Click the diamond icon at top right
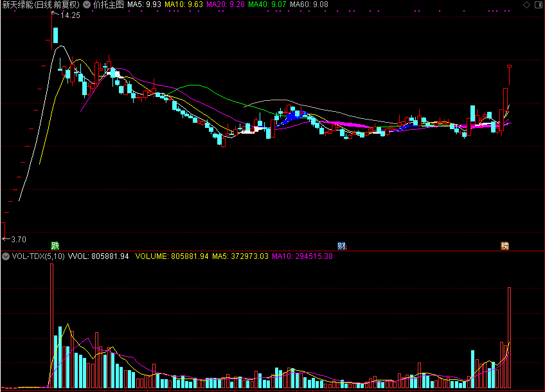 526,4
